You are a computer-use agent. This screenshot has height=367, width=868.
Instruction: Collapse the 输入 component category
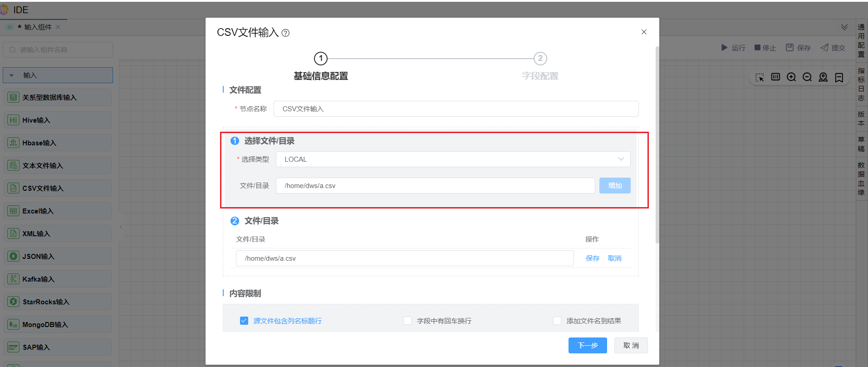tap(12, 75)
